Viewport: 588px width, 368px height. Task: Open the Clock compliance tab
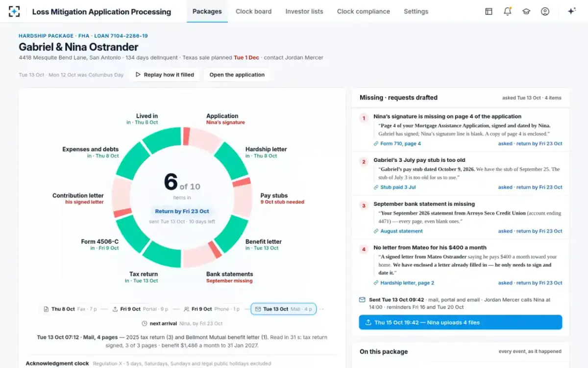pos(364,11)
